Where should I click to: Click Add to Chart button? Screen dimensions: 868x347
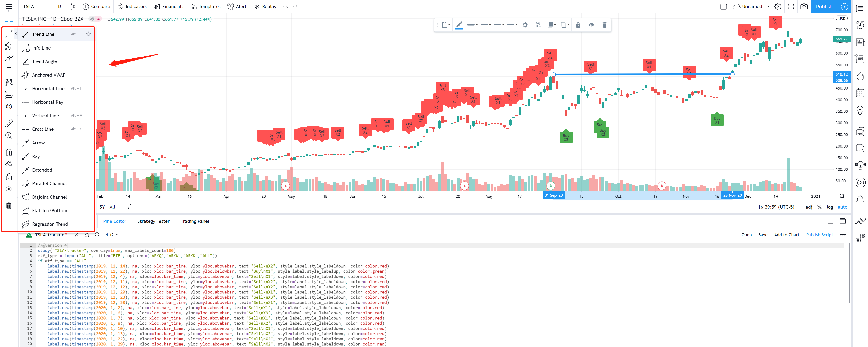(x=786, y=235)
